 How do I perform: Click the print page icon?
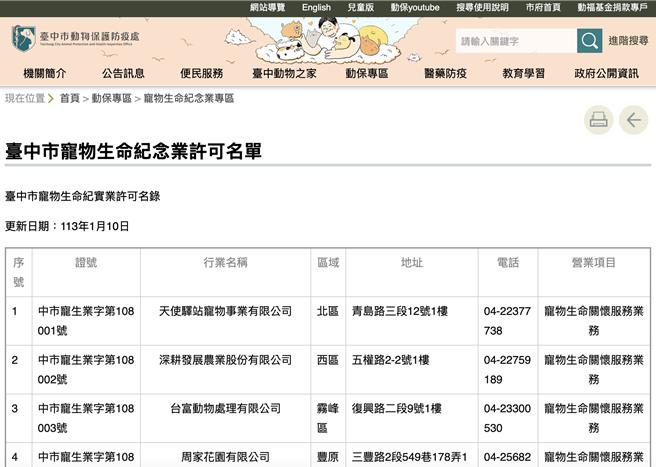(598, 120)
